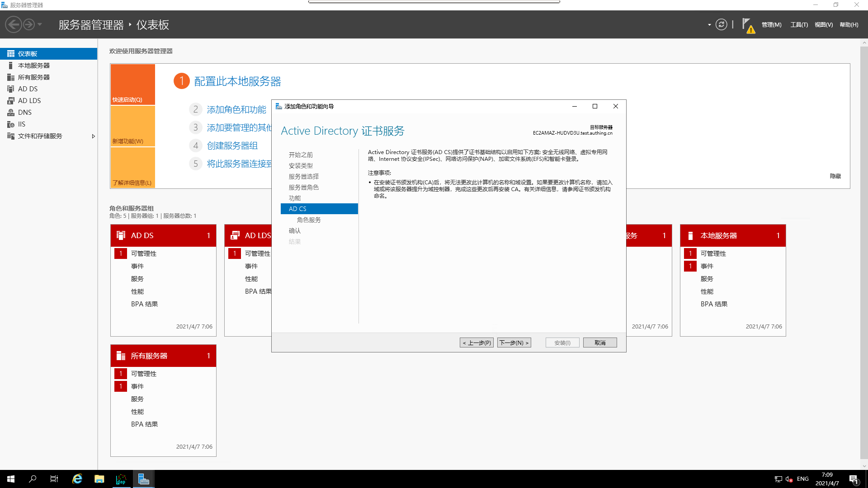Expand File and Storage Services arrow
Screen dimensions: 868x488
(x=93, y=136)
